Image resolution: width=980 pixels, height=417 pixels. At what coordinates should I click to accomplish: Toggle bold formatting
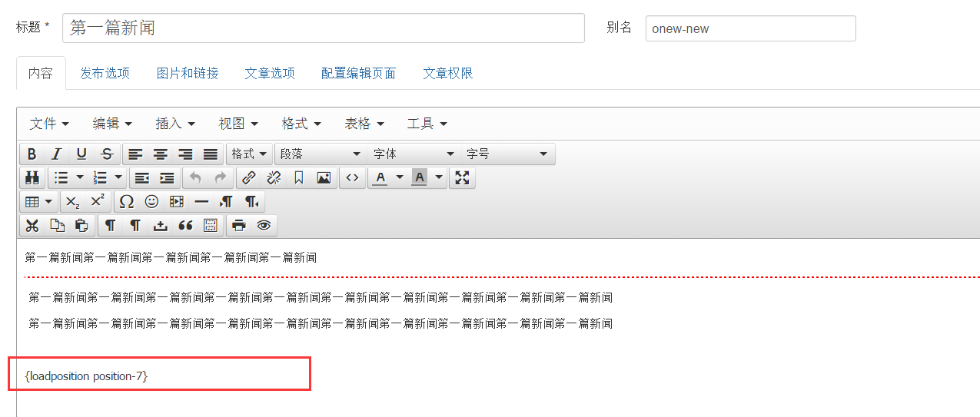click(32, 154)
